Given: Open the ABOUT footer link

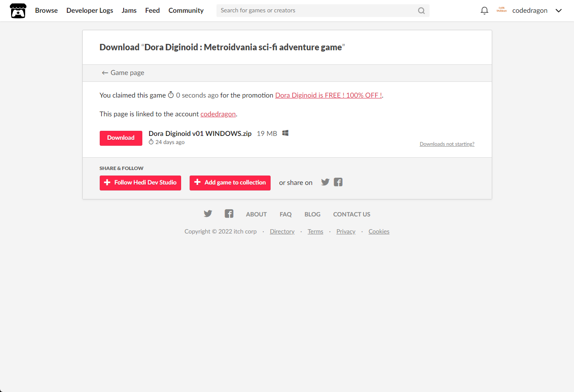Looking at the screenshot, I should click(x=256, y=214).
